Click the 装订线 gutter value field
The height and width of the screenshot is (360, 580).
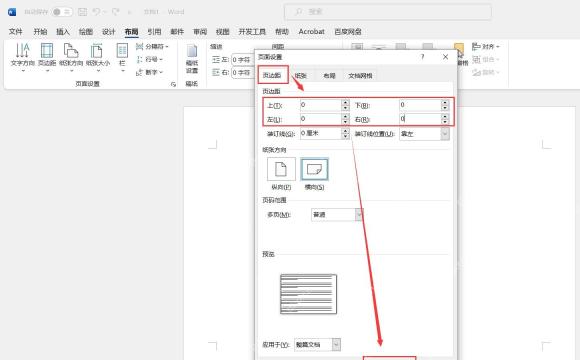[321, 133]
